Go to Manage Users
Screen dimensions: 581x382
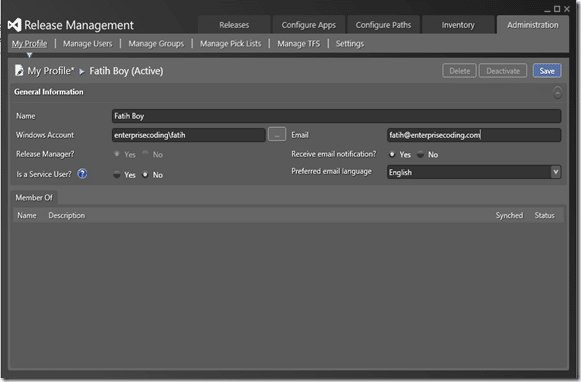pyautogui.click(x=87, y=44)
